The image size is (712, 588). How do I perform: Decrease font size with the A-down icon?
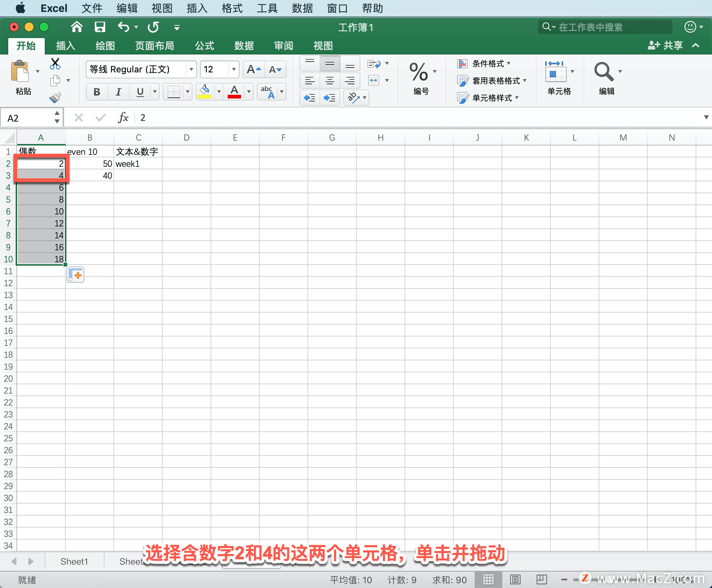tap(275, 69)
